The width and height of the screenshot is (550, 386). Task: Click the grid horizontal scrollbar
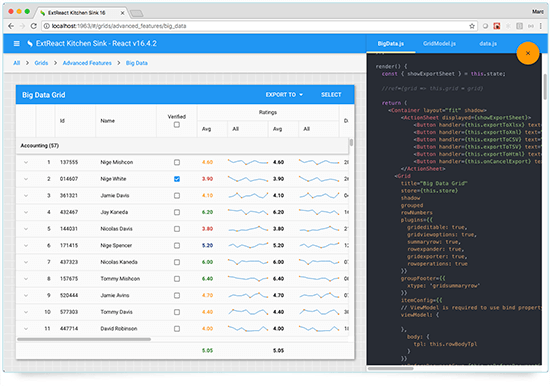[84, 339]
